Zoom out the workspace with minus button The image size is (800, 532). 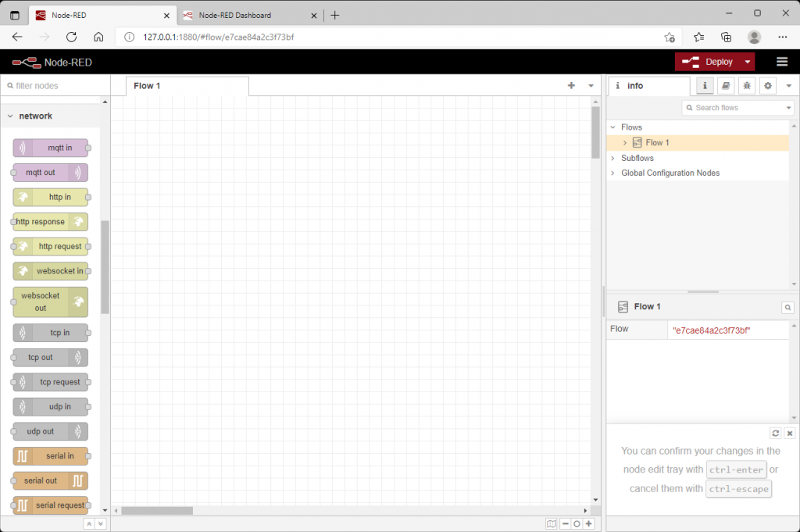(x=566, y=524)
